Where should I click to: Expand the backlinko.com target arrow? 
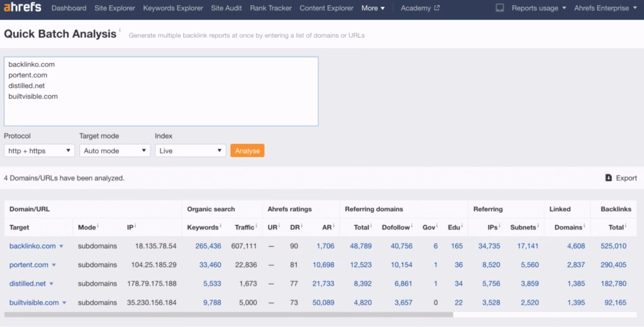click(61, 247)
